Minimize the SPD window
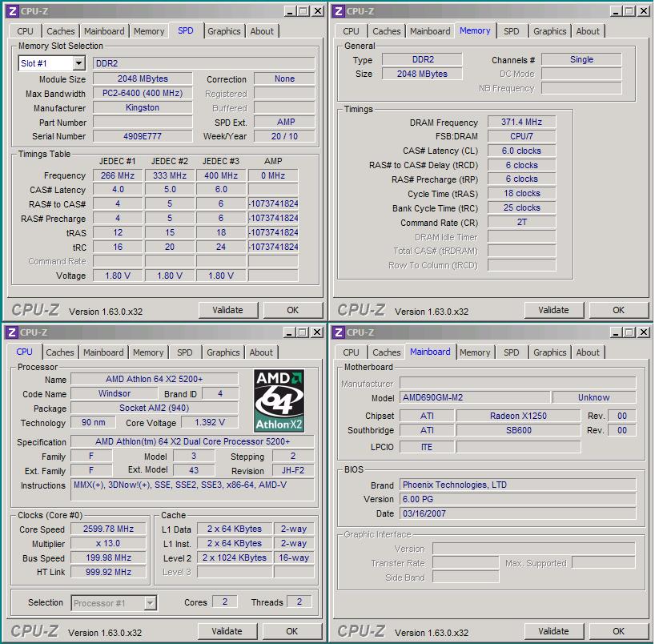Screen dimensions: 655x644 click(290, 11)
